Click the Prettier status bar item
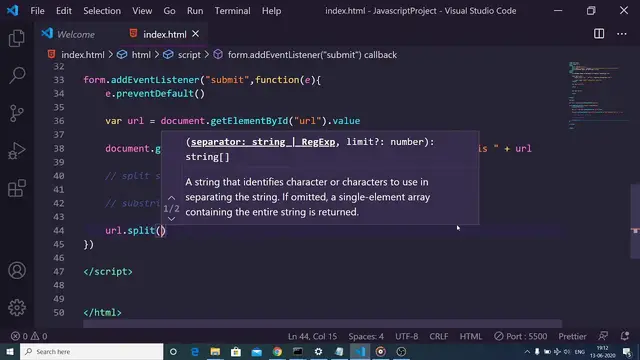The image size is (640, 360). point(572,336)
